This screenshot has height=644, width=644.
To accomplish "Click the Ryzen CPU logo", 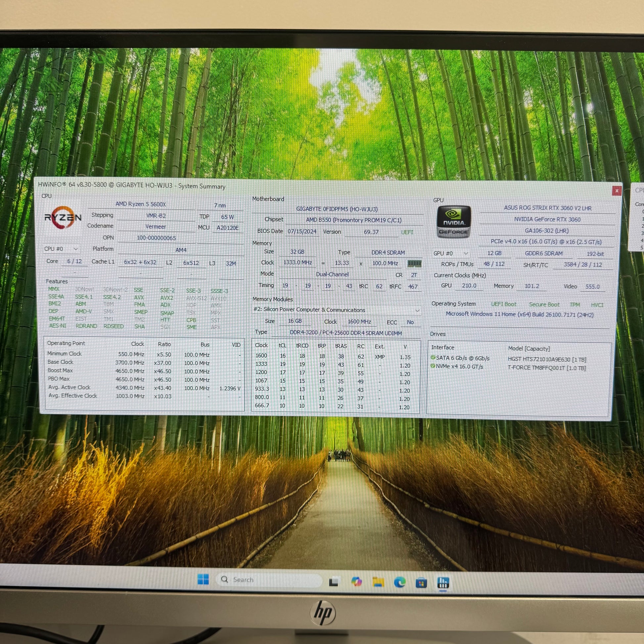I will (63, 217).
